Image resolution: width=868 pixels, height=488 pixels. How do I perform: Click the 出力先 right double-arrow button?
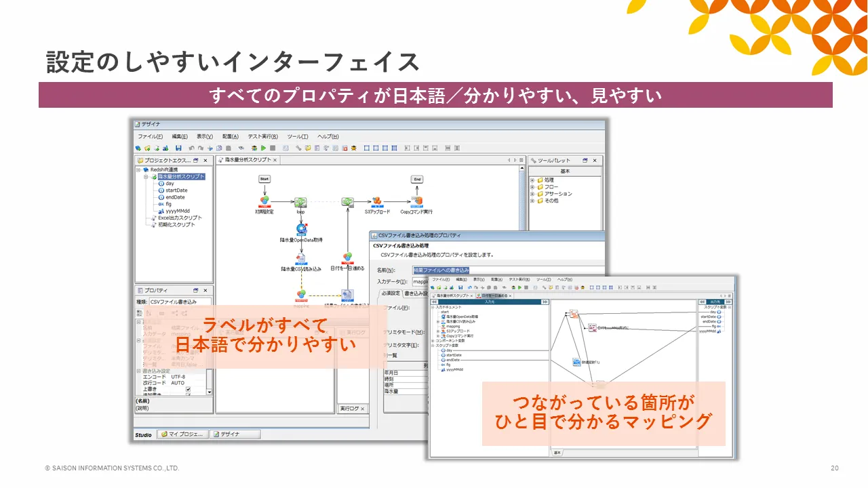[729, 302]
